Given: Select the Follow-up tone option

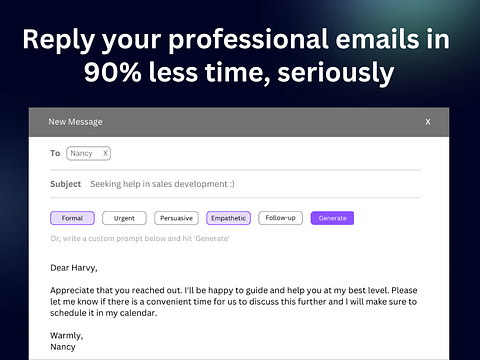Looking at the screenshot, I should [x=280, y=218].
